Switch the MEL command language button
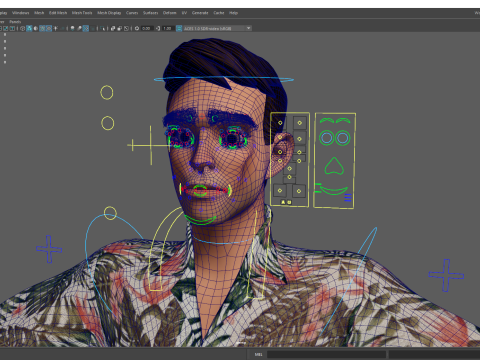Screen dimensions: 480x360 [258, 354]
